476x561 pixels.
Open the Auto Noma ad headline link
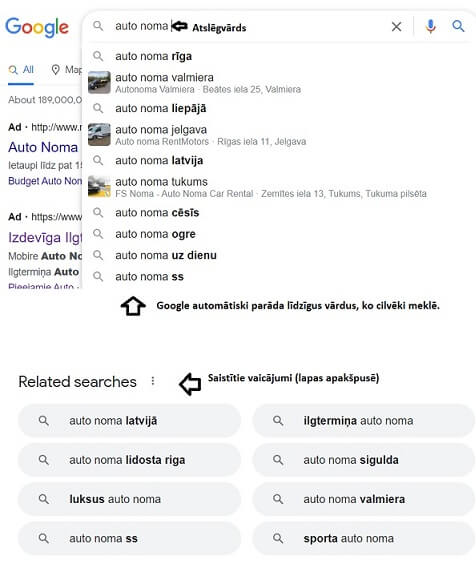43,147
